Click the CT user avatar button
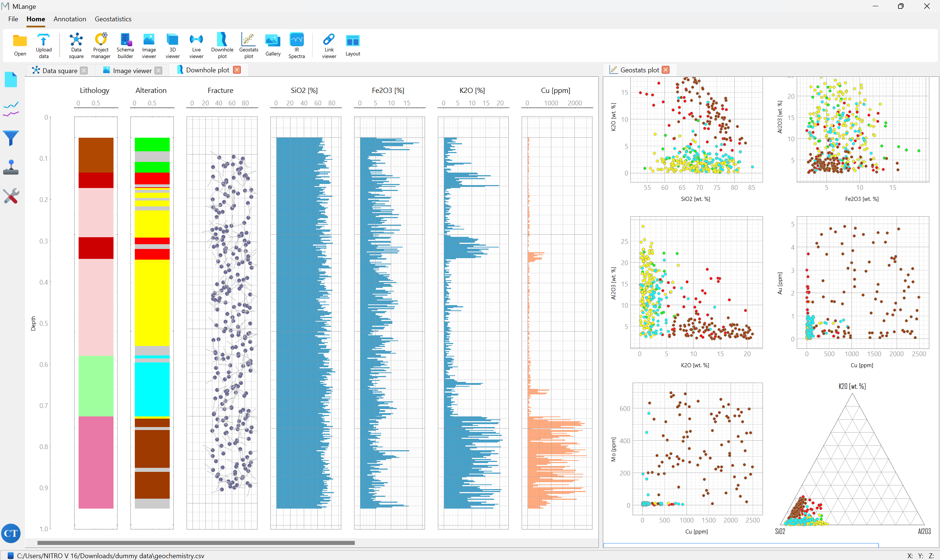The height and width of the screenshot is (560, 940). [11, 533]
